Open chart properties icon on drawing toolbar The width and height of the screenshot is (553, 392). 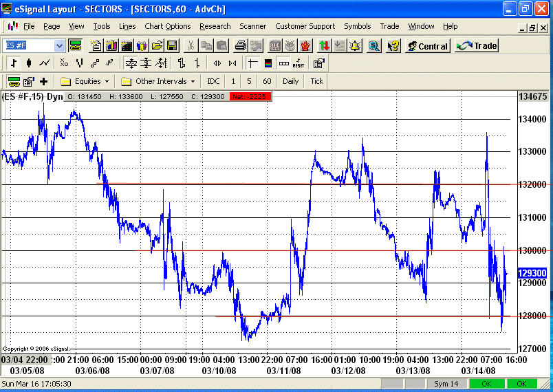coord(318,63)
